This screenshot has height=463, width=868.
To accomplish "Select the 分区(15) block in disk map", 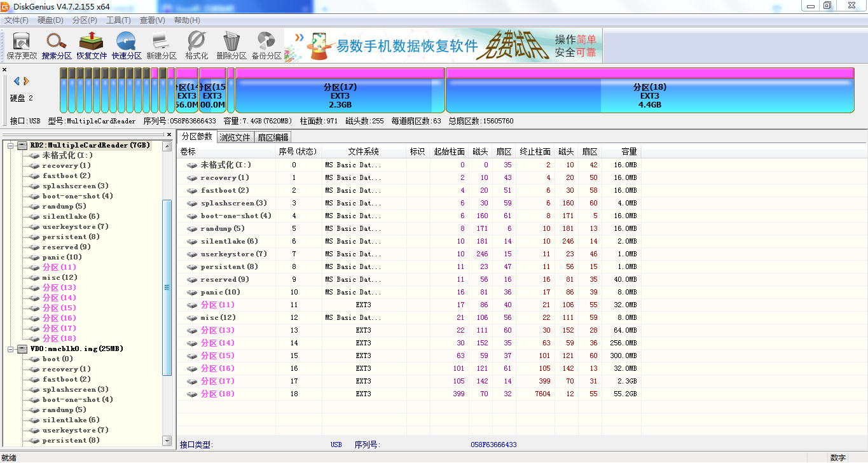I will coord(213,90).
